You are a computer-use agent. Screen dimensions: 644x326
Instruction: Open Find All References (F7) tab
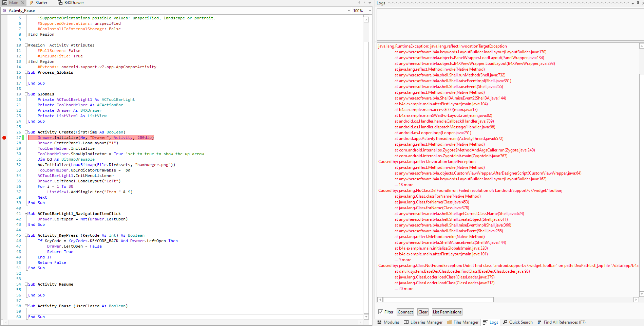tap(562, 322)
